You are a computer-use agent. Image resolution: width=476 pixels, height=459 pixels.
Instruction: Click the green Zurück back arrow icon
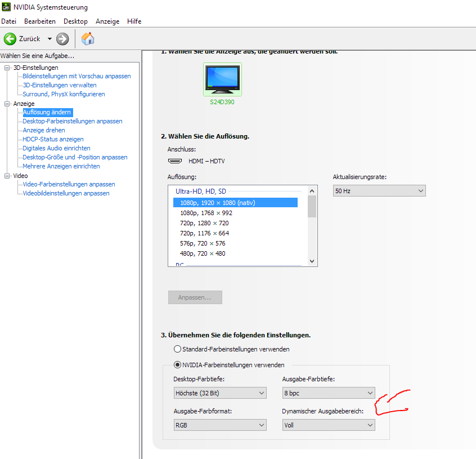coord(10,39)
